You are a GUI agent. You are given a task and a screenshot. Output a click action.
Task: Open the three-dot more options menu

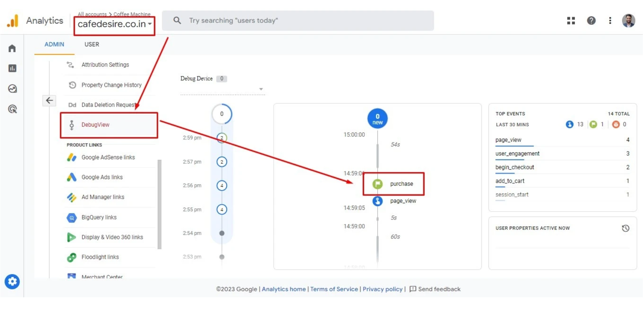610,21
